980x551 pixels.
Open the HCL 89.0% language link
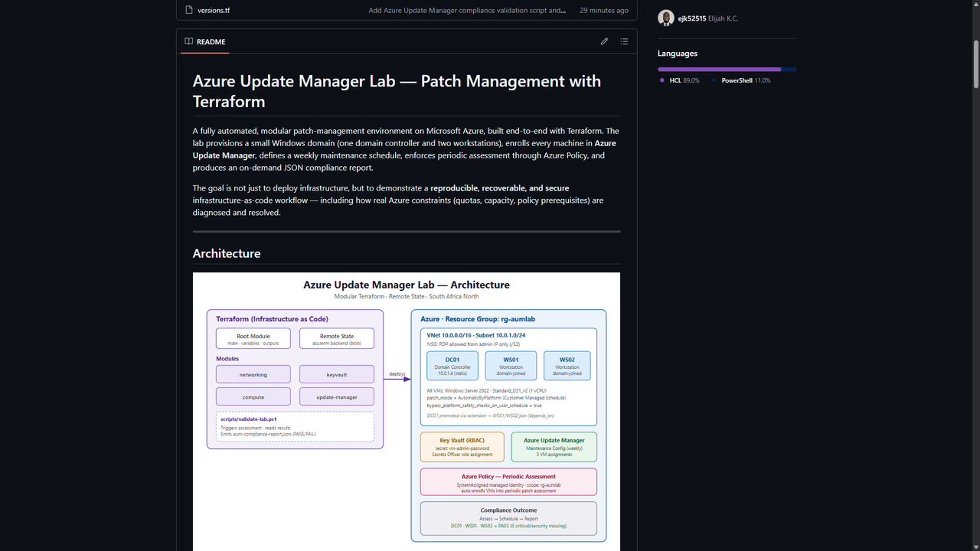tap(680, 80)
